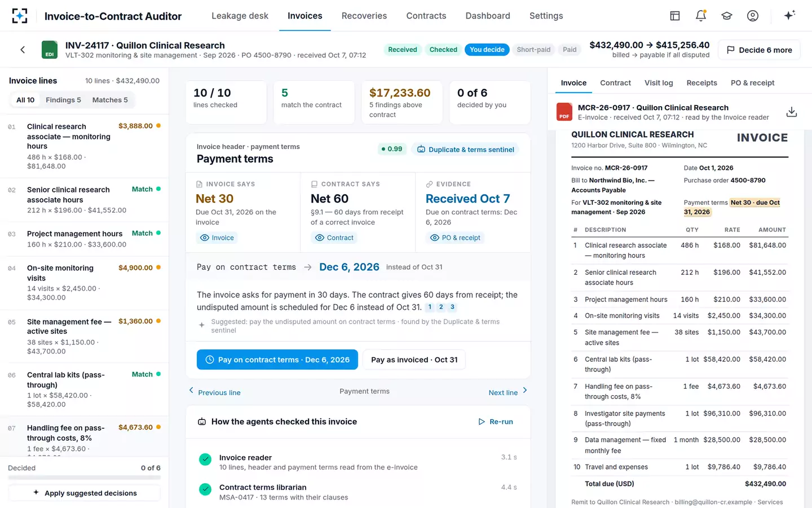
Task: Click the green EDI file icon
Action: point(50,50)
